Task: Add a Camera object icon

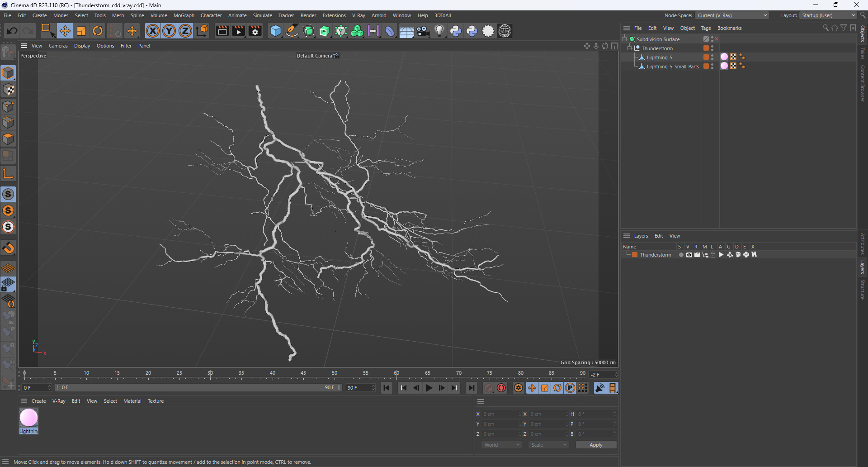Action: coord(423,31)
